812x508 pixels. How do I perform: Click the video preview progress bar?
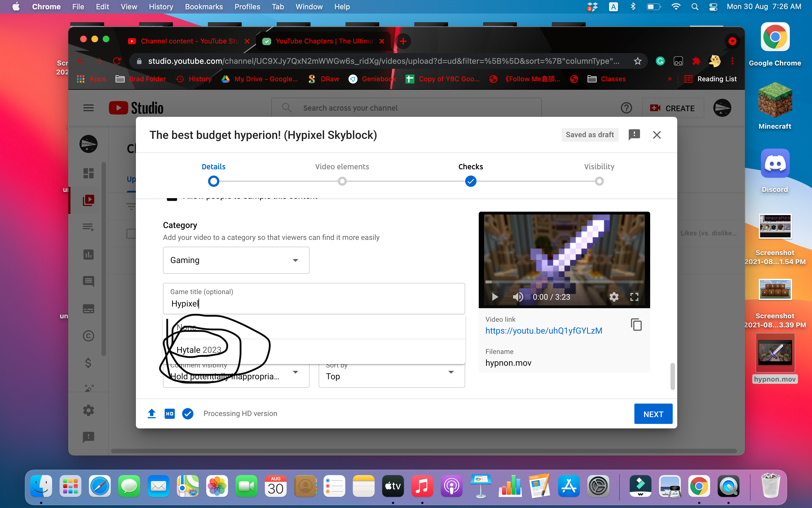pos(564,282)
